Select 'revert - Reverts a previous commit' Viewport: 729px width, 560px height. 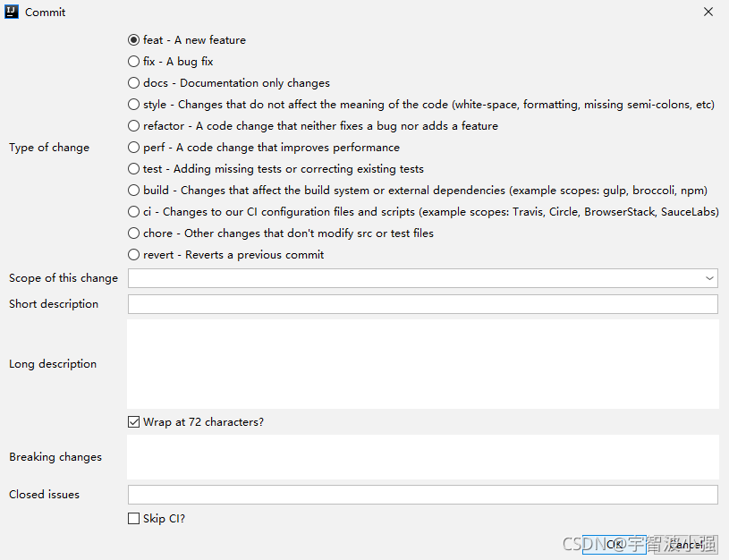click(134, 255)
